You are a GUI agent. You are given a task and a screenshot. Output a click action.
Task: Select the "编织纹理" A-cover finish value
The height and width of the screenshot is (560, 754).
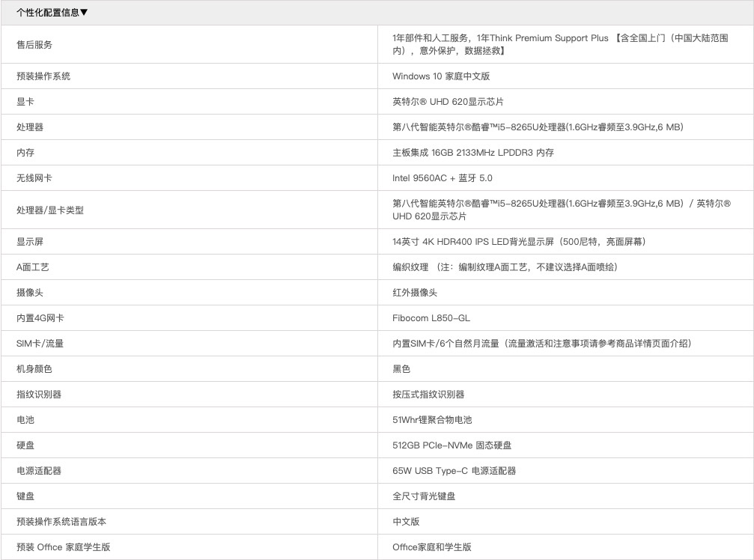pos(505,267)
